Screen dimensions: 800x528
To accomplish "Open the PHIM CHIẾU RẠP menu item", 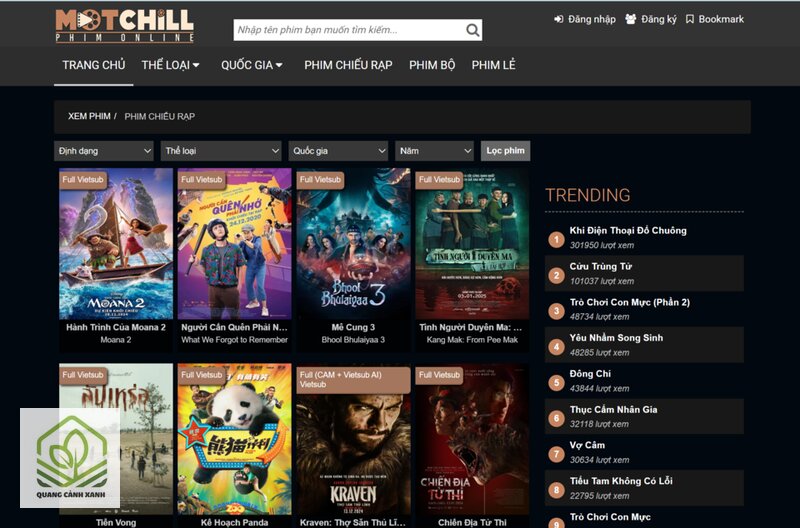I will tap(348, 65).
